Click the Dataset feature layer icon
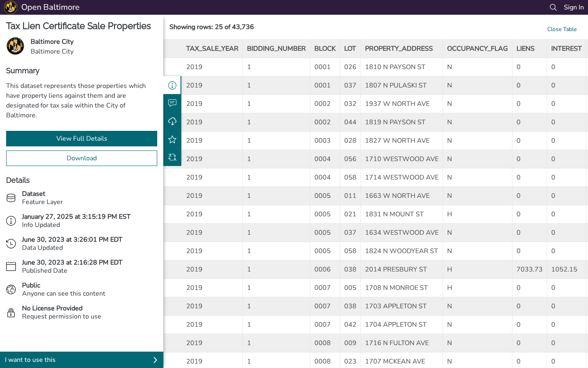 tap(11, 198)
